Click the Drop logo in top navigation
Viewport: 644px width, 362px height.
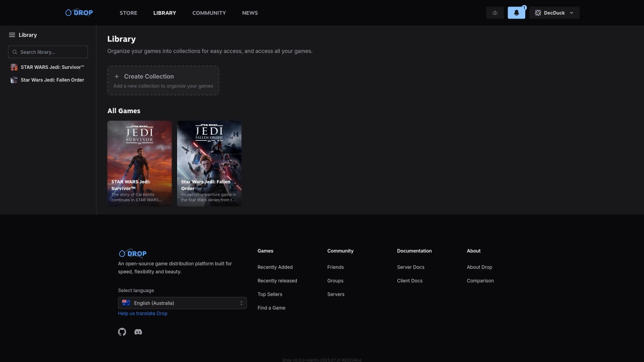pos(79,13)
